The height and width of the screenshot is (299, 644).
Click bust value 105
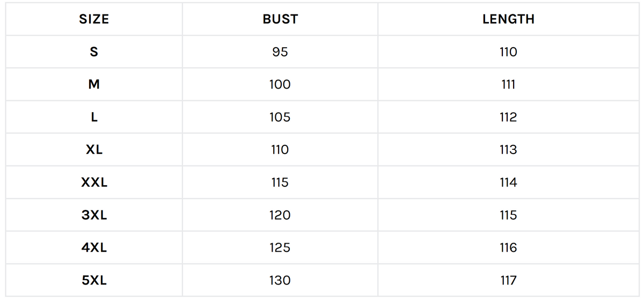click(280, 117)
